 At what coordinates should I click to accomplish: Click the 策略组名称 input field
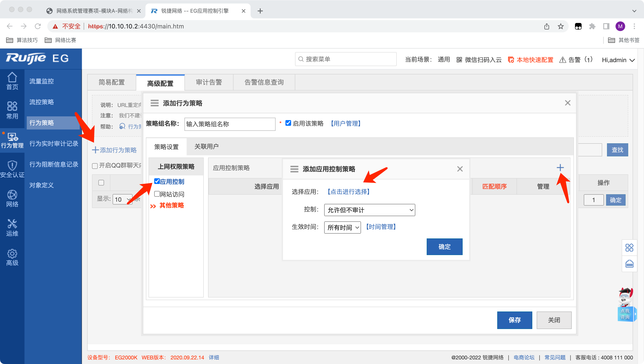click(x=230, y=124)
